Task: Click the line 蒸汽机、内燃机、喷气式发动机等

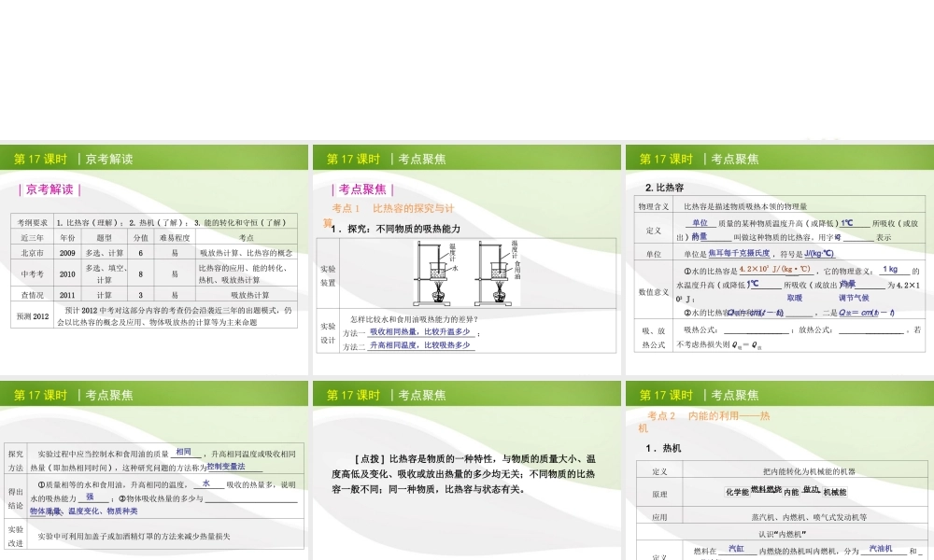Action: click(808, 517)
